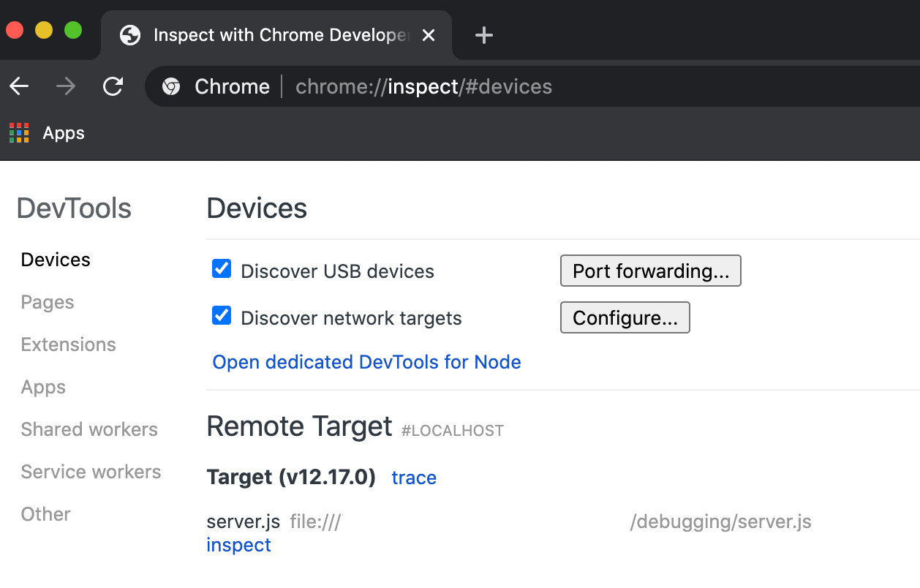
Task: Click the Devices page heading
Action: pyautogui.click(x=257, y=208)
